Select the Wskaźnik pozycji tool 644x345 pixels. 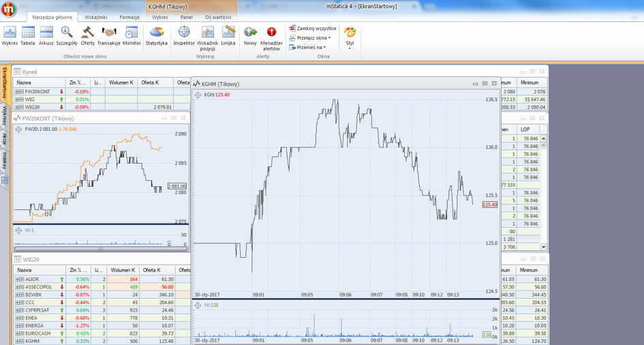[x=208, y=38]
